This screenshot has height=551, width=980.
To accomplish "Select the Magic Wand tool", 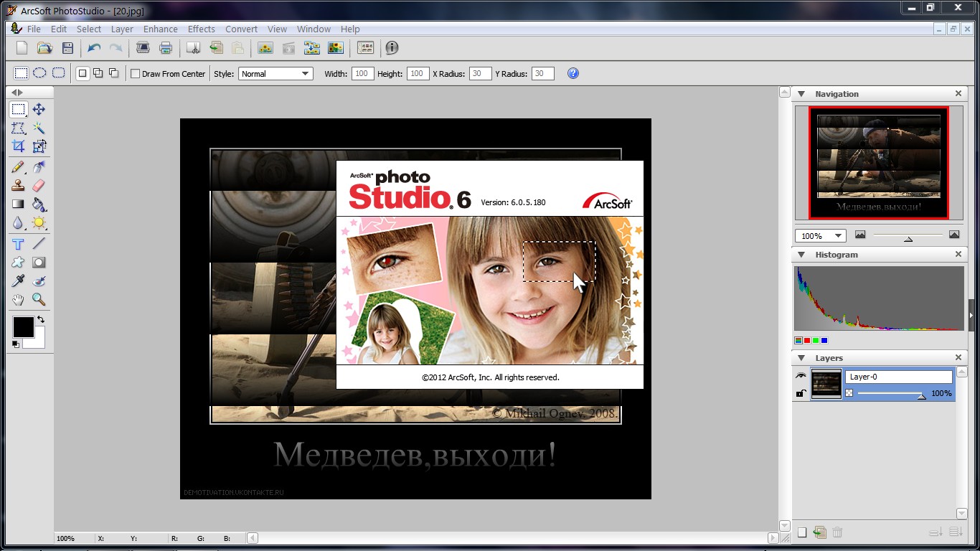I will pos(39,128).
